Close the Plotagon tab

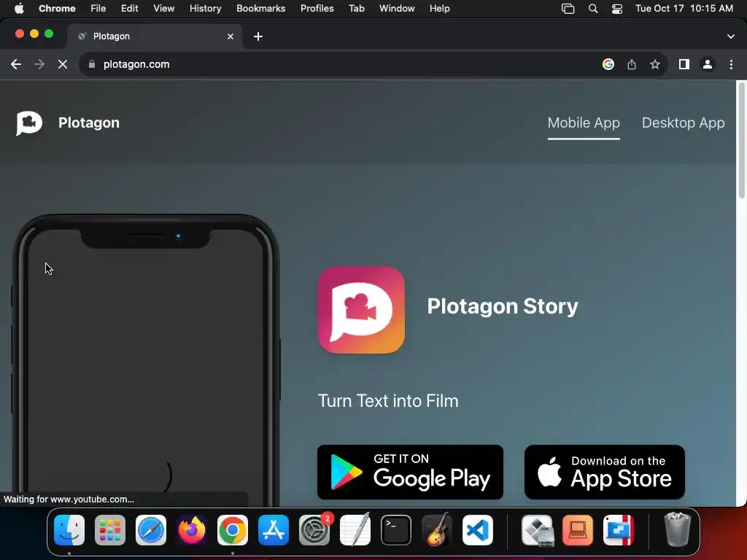click(231, 36)
